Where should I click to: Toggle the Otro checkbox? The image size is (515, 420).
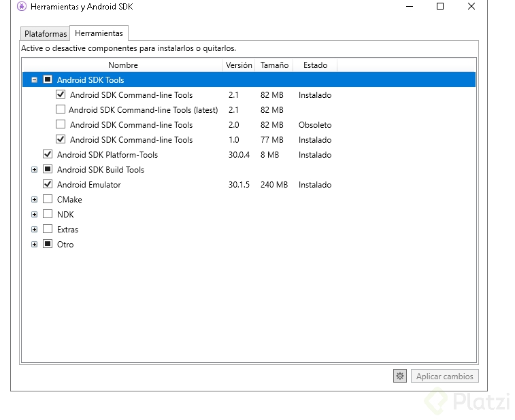pos(48,244)
